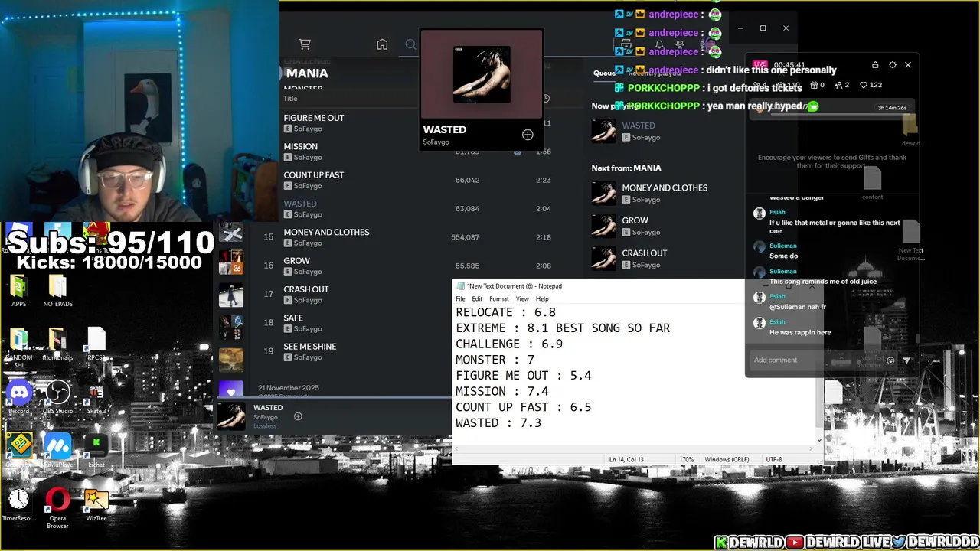This screenshot has width=980, height=551.
Task: Open the shopping cart icon in music app
Action: coord(305,44)
